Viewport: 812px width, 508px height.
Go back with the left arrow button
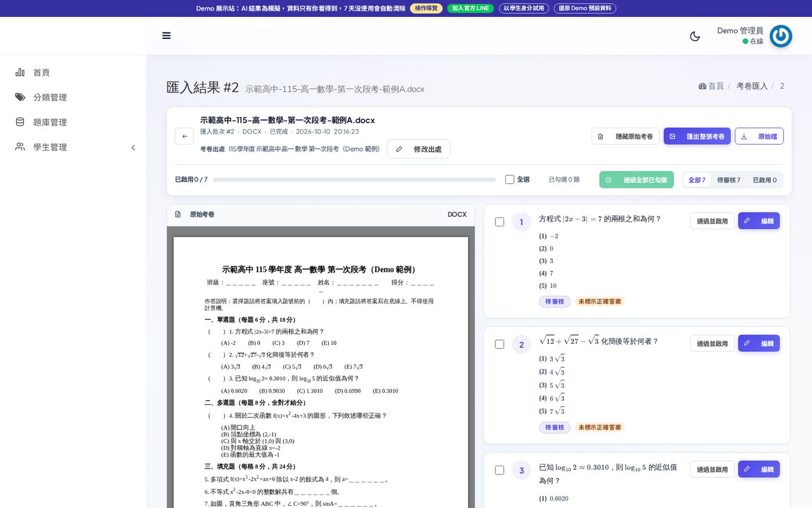point(184,136)
